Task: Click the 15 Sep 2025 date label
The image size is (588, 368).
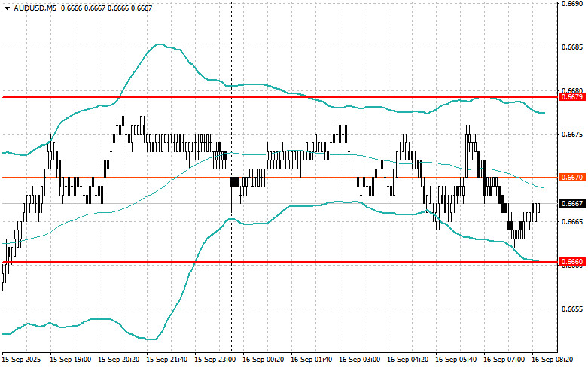Action: pos(22,360)
